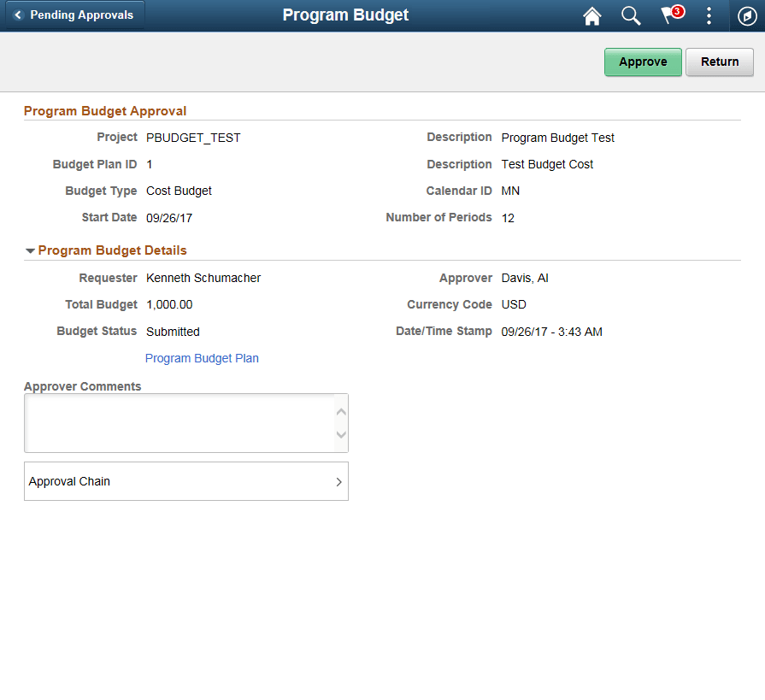Open the Home page
Image resolution: width=765 pixels, height=700 pixels.
[592, 15]
